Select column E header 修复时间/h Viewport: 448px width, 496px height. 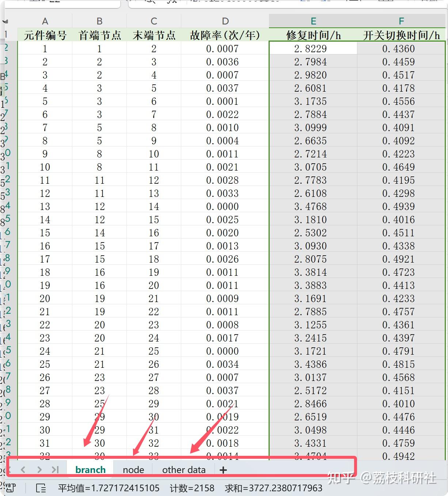tap(313, 21)
